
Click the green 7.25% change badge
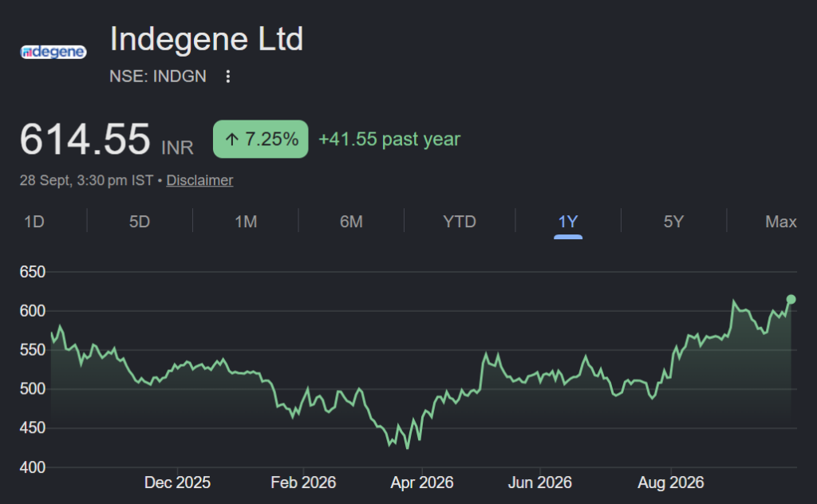point(261,139)
